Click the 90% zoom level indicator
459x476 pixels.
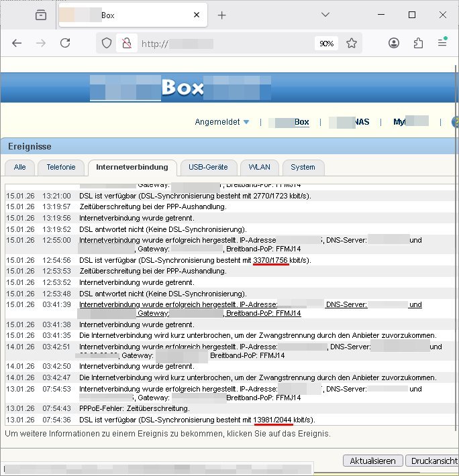[x=327, y=44]
